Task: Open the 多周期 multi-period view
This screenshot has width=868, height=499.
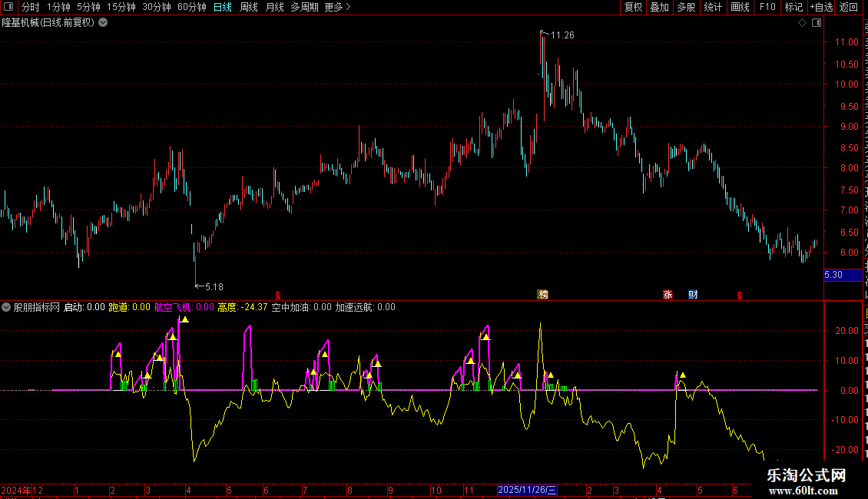Action: (x=304, y=7)
